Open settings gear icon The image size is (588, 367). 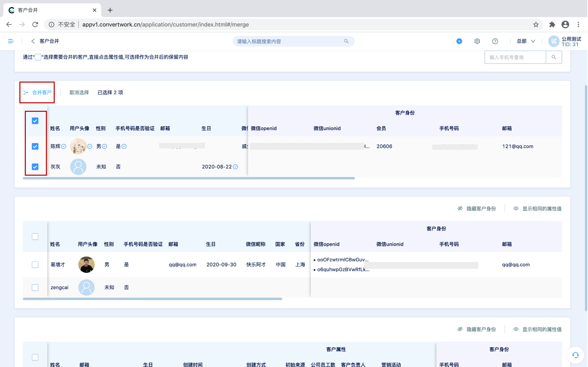point(477,41)
